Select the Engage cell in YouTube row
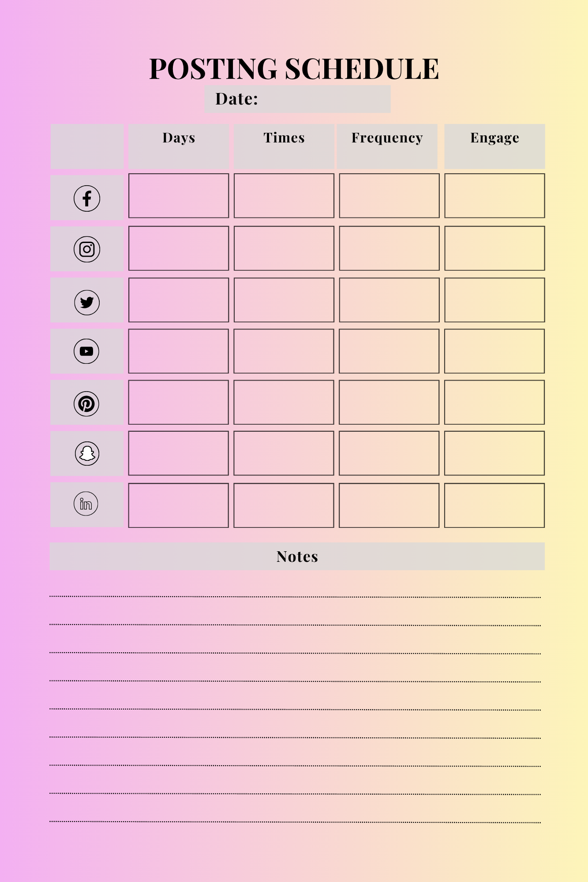588x882 pixels. 494,351
